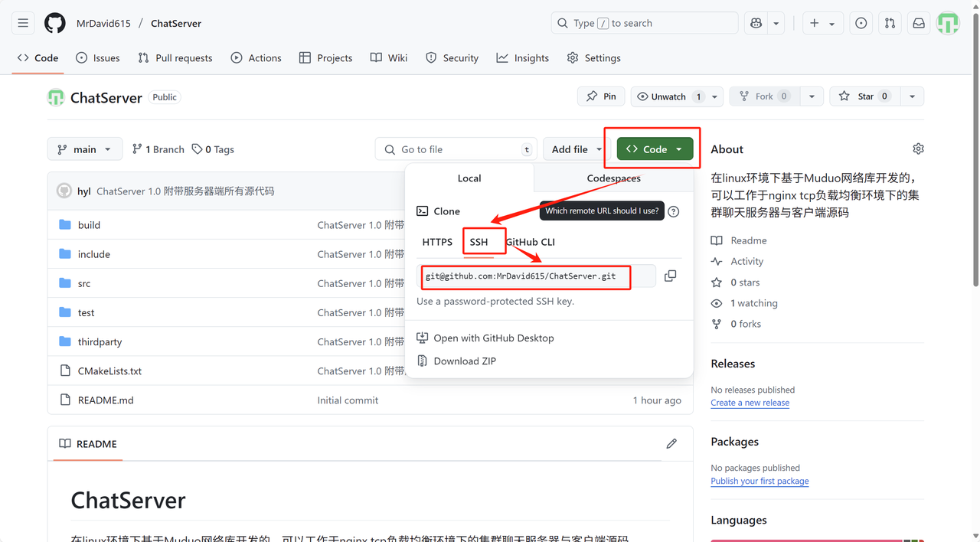
Task: Open the build folder
Action: (89, 225)
